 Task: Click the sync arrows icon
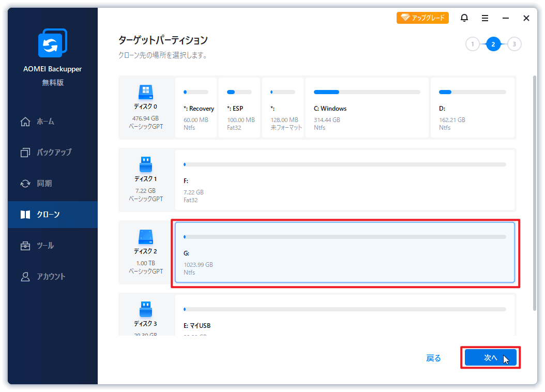[x=25, y=184]
